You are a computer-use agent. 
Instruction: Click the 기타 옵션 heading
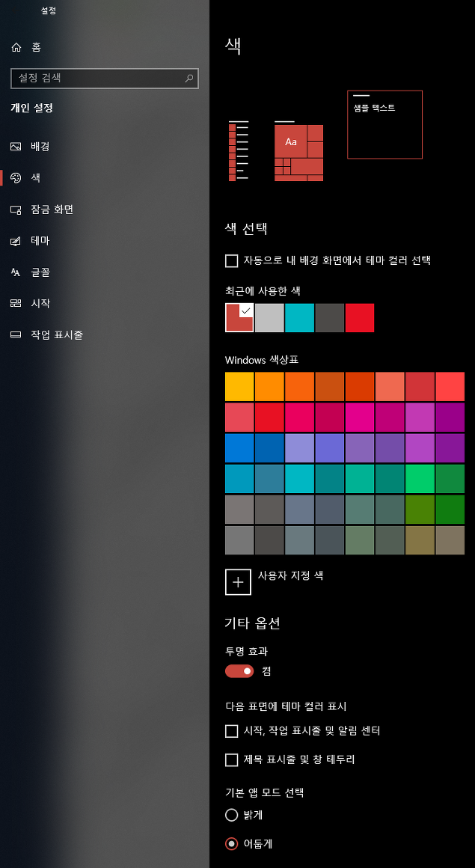252,623
